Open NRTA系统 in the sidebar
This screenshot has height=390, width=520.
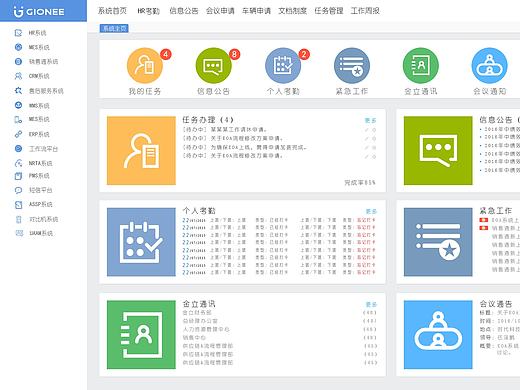[40, 163]
